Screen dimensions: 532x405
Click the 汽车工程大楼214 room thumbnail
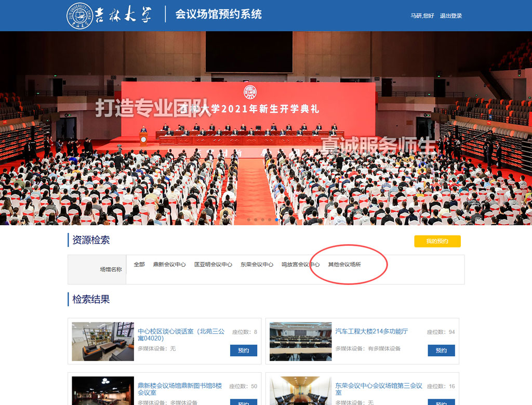(x=301, y=341)
